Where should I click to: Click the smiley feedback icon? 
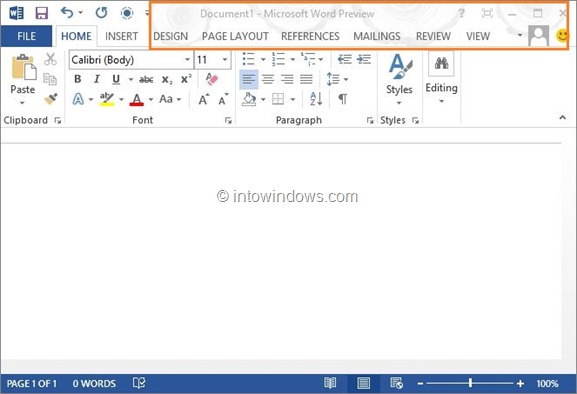[562, 36]
